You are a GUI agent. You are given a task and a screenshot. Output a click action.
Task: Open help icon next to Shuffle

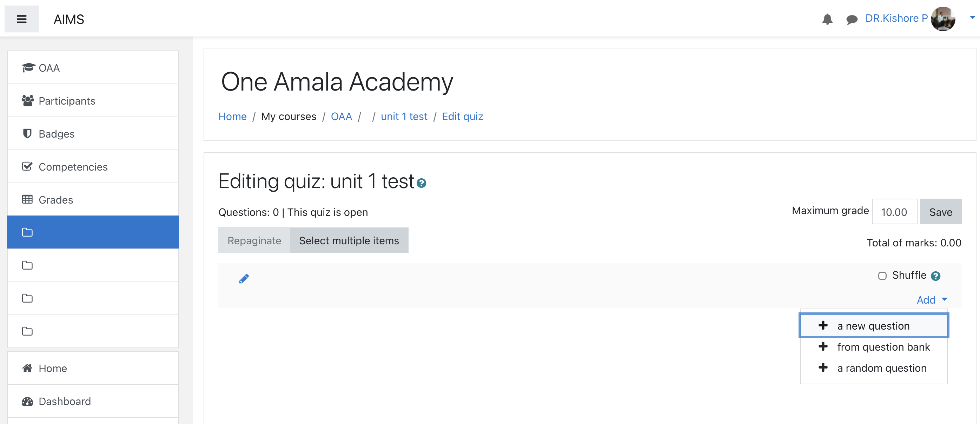click(935, 276)
